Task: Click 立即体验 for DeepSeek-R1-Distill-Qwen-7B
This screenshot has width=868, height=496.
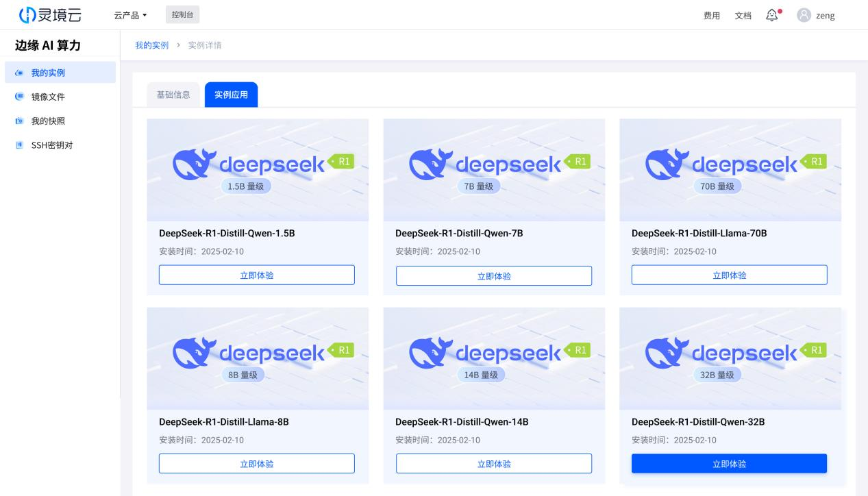Action: (x=494, y=275)
